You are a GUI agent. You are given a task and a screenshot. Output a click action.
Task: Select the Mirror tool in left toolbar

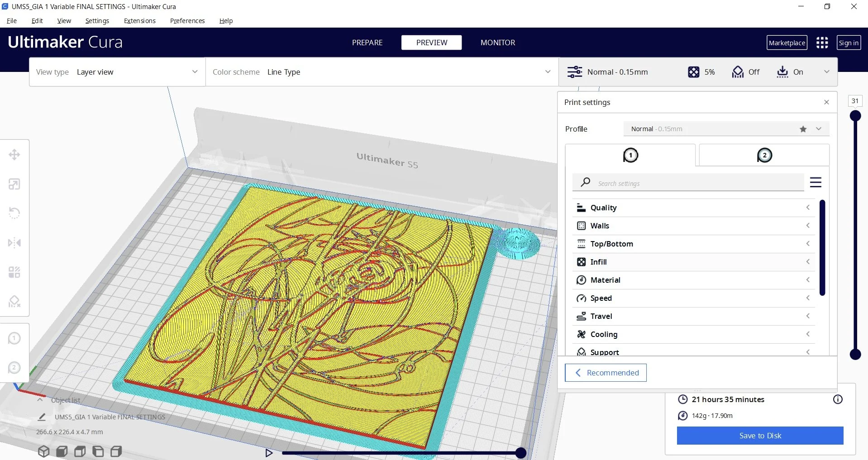click(x=14, y=243)
